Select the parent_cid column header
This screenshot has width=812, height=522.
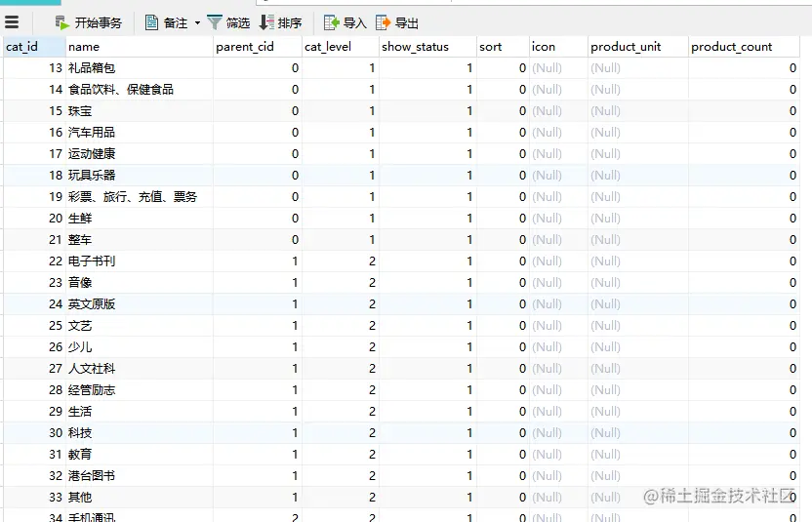tap(258, 47)
